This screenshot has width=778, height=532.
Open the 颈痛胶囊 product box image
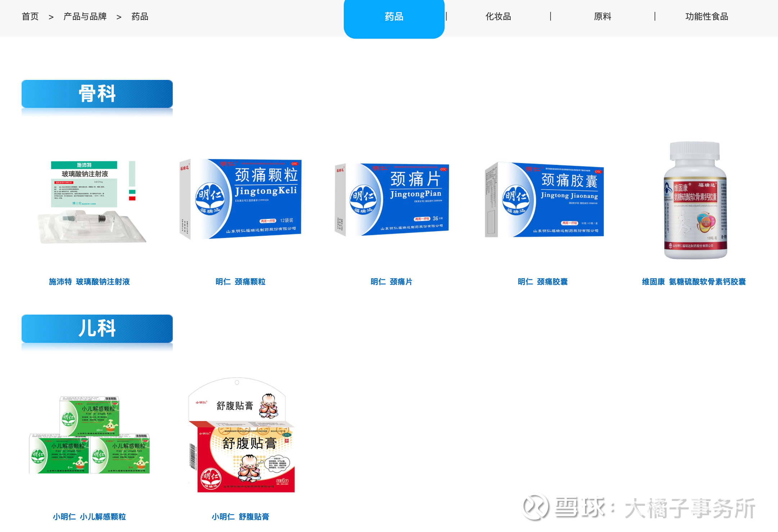544,200
